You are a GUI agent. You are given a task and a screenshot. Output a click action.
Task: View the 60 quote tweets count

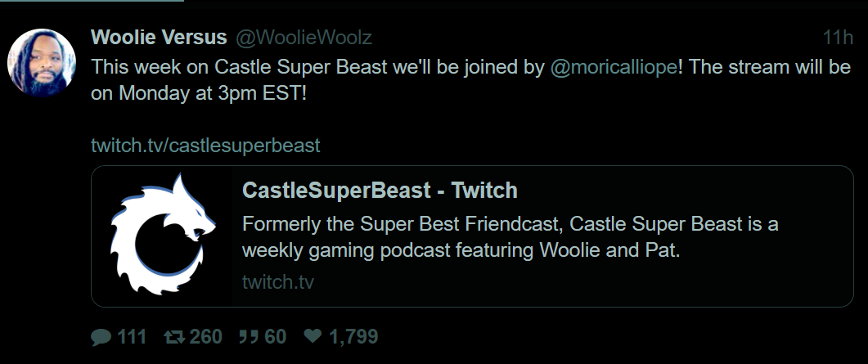coord(276,336)
